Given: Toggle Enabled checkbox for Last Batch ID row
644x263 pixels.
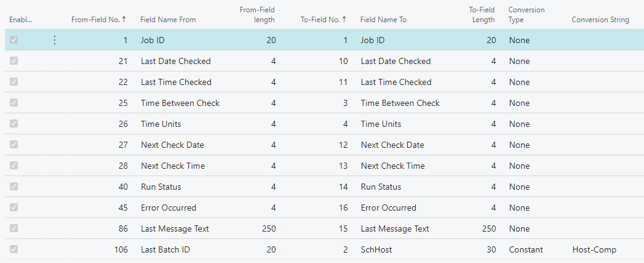Looking at the screenshot, I should pyautogui.click(x=14, y=249).
